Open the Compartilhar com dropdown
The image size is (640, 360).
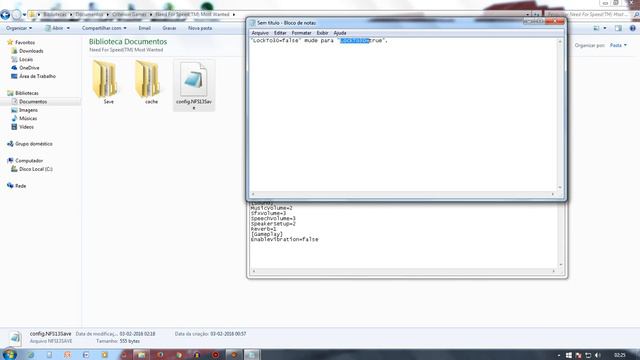[x=104, y=28]
